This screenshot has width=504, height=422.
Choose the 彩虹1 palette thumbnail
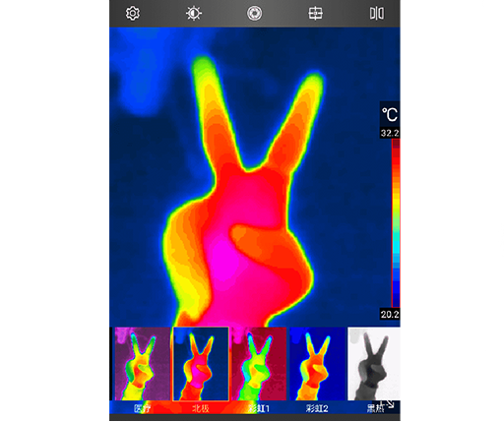259,364
